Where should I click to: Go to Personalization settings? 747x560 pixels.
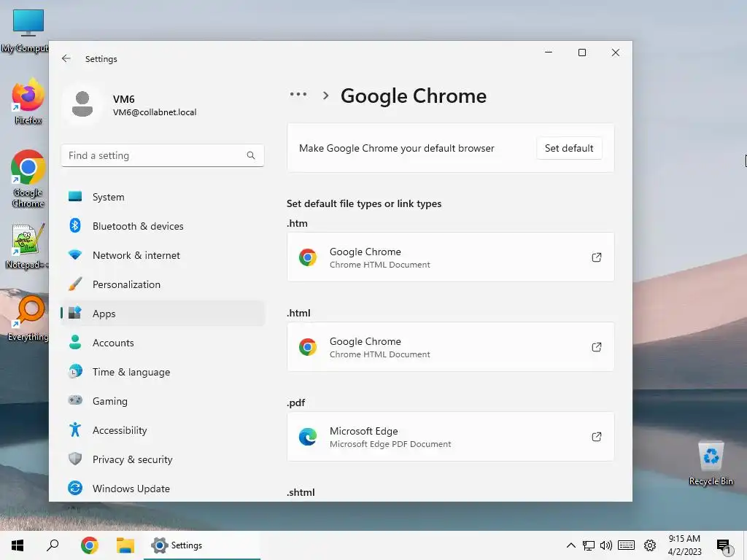click(x=163, y=284)
